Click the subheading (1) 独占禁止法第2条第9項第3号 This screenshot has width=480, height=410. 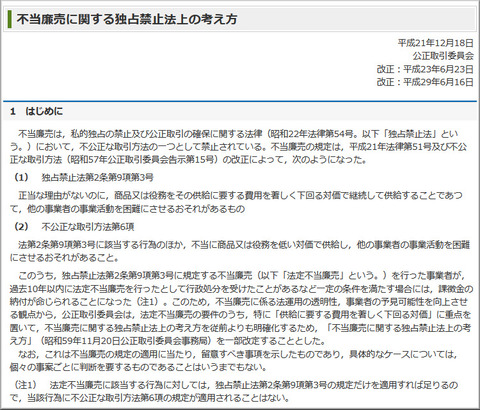pos(83,177)
